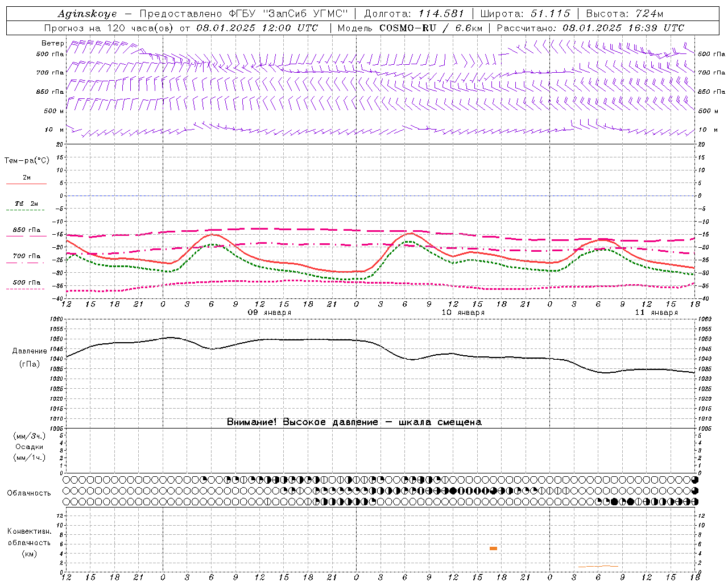
Task: Click the 10 января date label
Action: [463, 313]
